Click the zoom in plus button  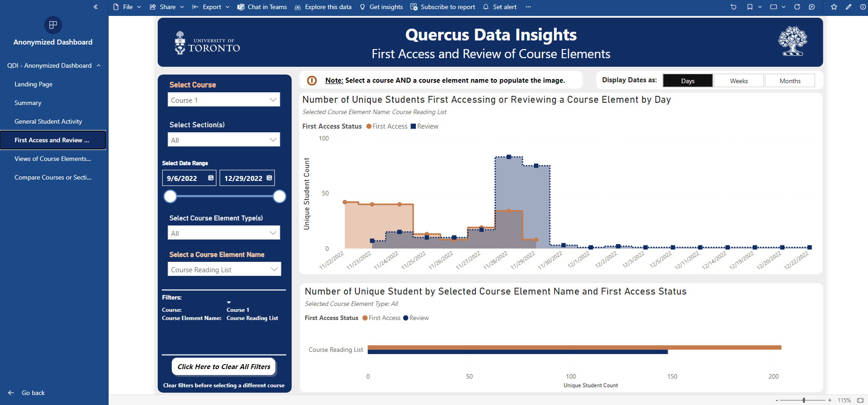[830, 400]
